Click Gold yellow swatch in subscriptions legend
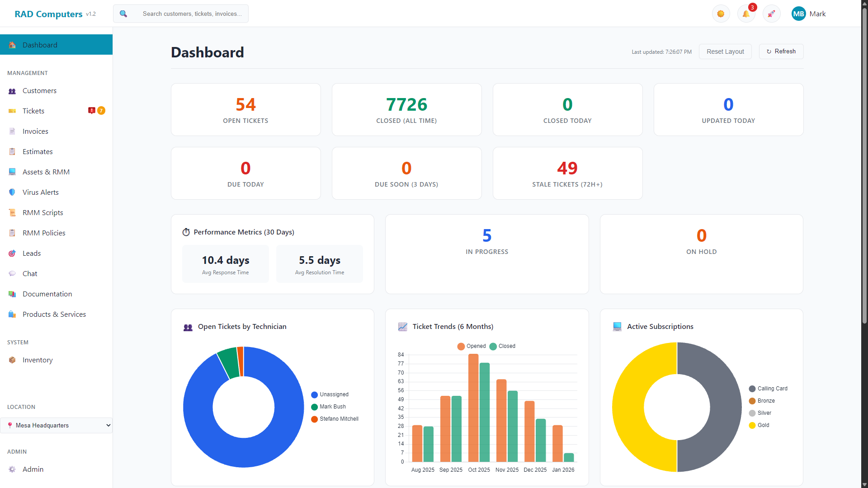Viewport: 868px width, 488px height. (752, 425)
